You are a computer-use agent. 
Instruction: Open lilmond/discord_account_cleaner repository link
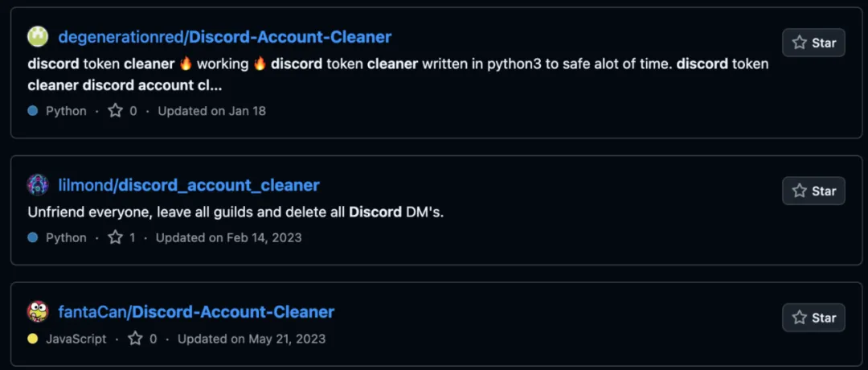point(189,185)
